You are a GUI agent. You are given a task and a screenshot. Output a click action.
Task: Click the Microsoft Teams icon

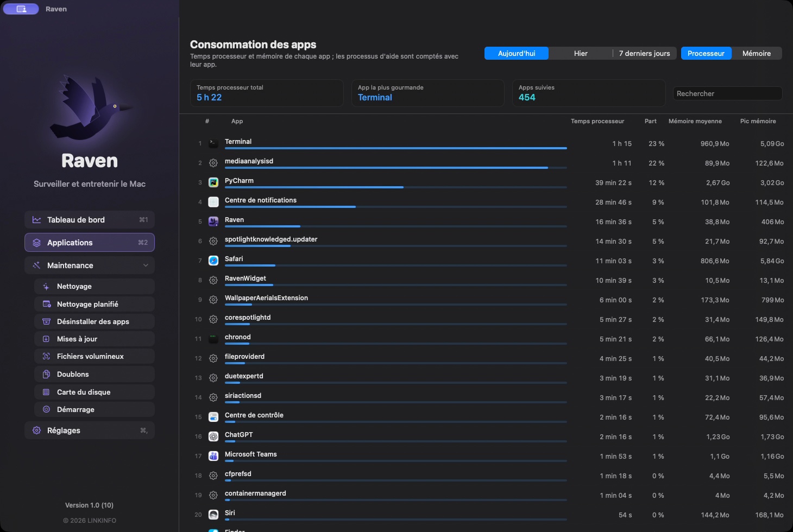[213, 456]
